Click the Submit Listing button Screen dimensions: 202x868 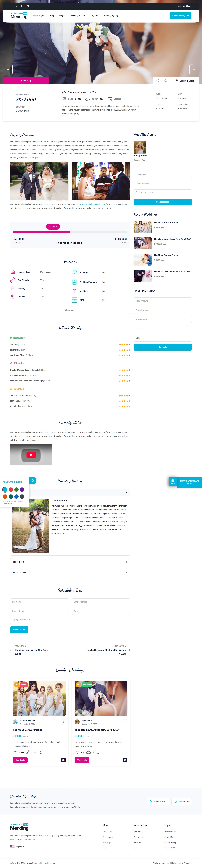coord(180,15)
